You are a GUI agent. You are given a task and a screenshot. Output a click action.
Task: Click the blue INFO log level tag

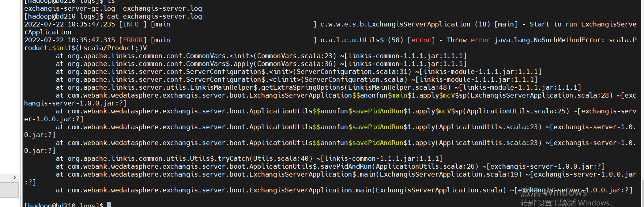click(x=131, y=24)
